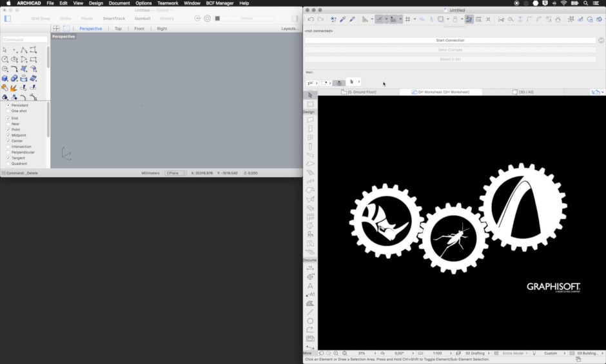The height and width of the screenshot is (364, 606).
Task: Select the Wall tool in ARCHICAD toolbox
Action: tap(310, 120)
